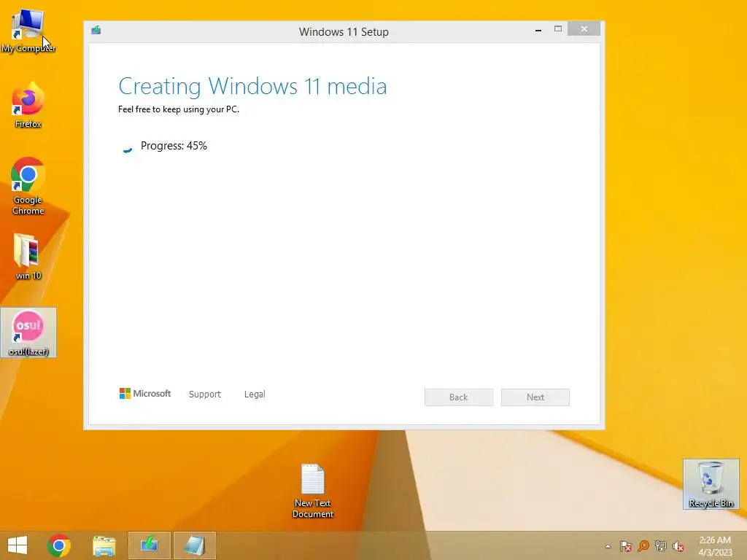The image size is (747, 560).
Task: Open the muted volume tray icon
Action: tap(678, 546)
